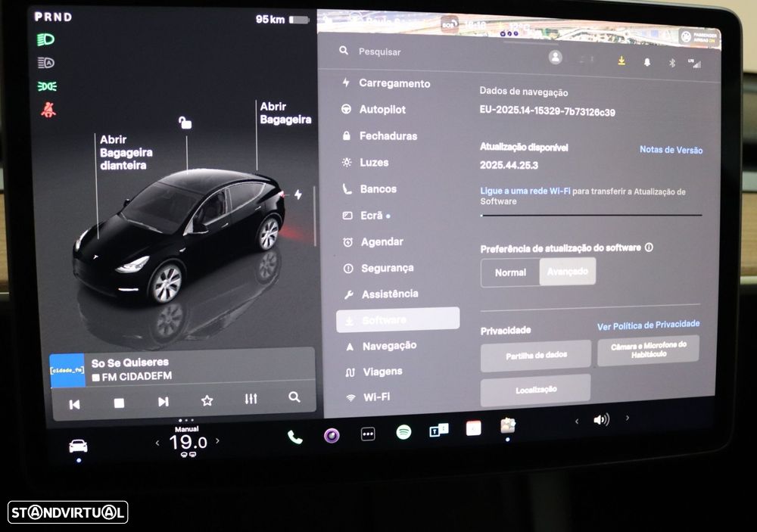Tap the unlock padlock icon above car
Viewport: 757px width, 532px height.
coord(185,123)
